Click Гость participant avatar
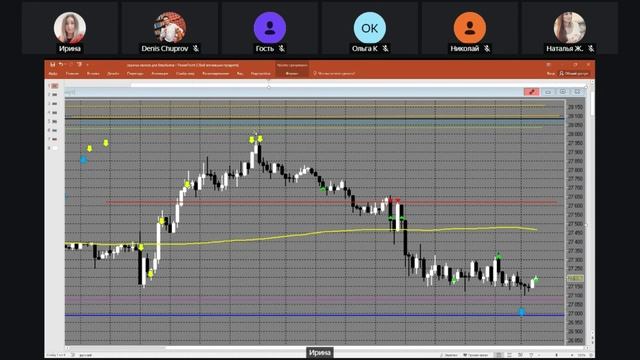The width and height of the screenshot is (640, 360). click(x=270, y=28)
